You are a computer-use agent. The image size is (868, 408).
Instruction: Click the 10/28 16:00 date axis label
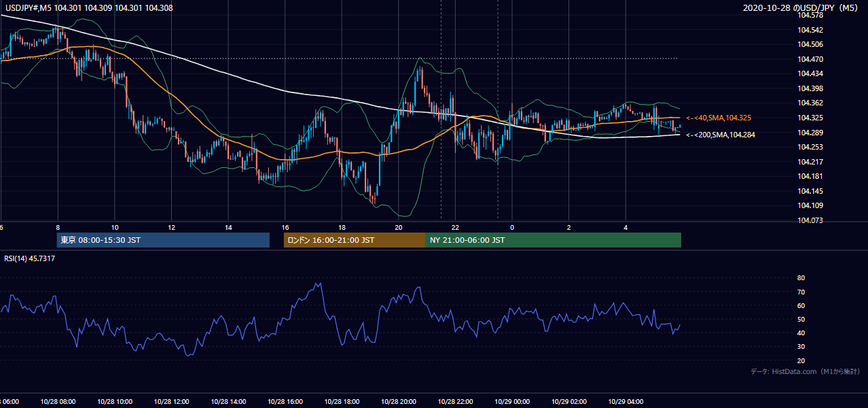tap(285, 402)
